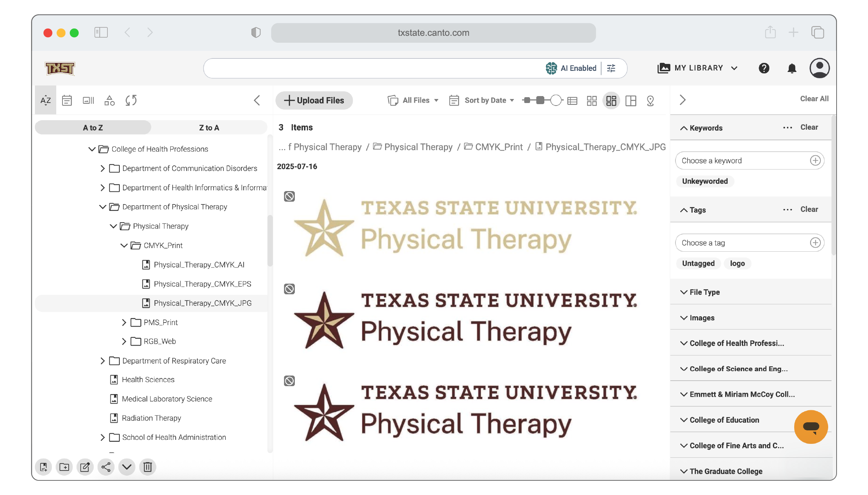Click add keyword plus icon
Screen dimensions: 868x495
(x=815, y=160)
